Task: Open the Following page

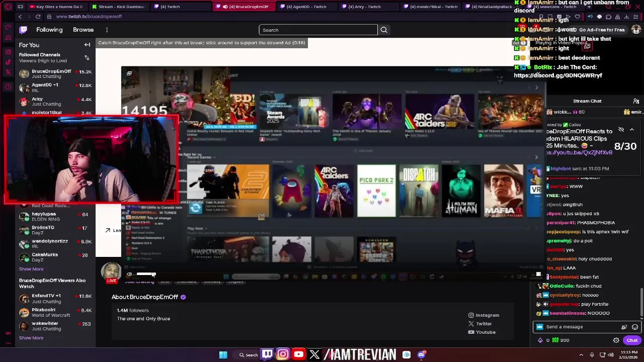Action: (49, 30)
